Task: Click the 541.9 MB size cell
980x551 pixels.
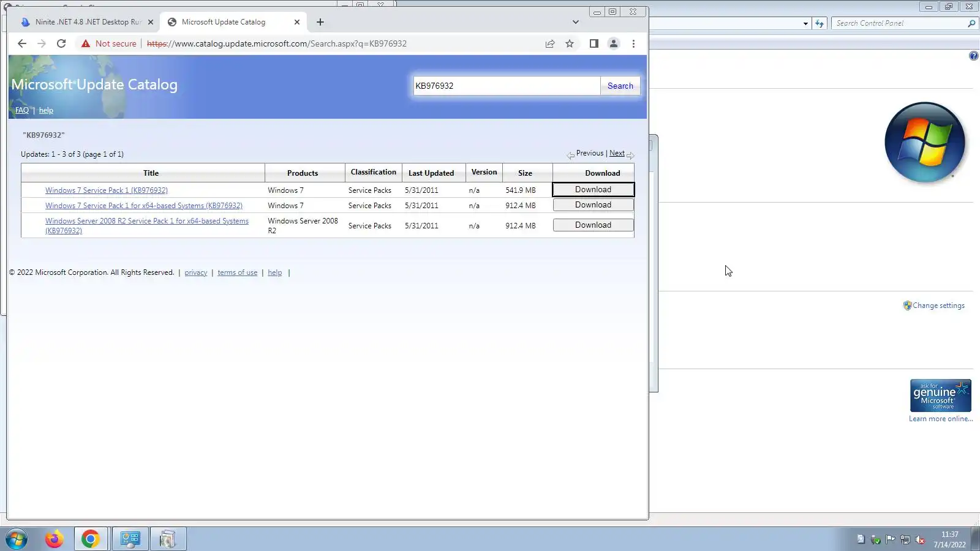Action: tap(521, 190)
